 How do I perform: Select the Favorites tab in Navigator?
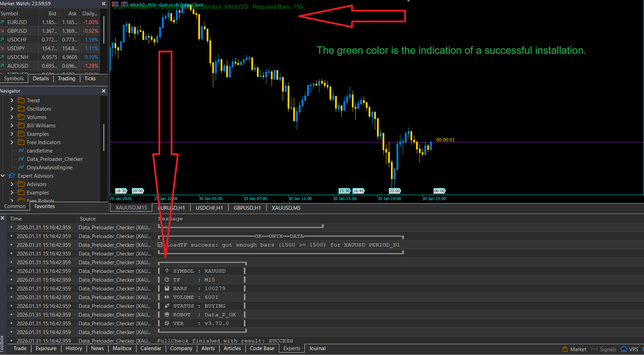[x=45, y=206]
